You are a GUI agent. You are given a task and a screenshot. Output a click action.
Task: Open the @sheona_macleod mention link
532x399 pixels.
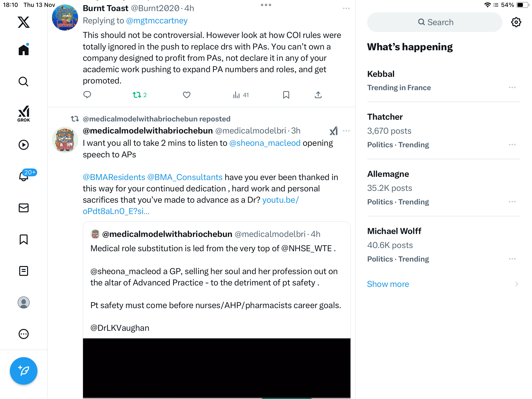(x=265, y=143)
